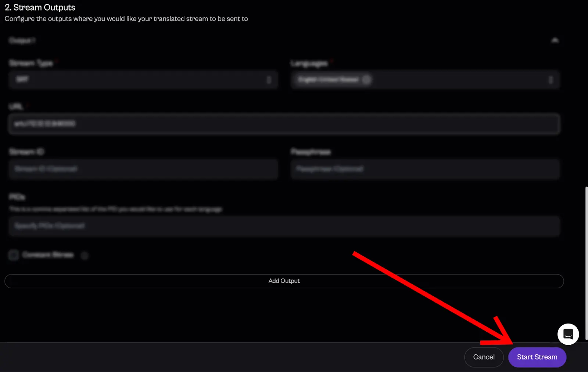Screen dimensions: 588x372
Task: Click the Constant Bitrate label text
Action: (48, 255)
